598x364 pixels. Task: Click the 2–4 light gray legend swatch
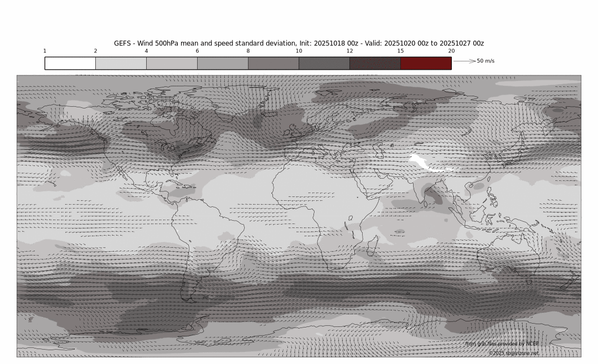click(x=121, y=63)
